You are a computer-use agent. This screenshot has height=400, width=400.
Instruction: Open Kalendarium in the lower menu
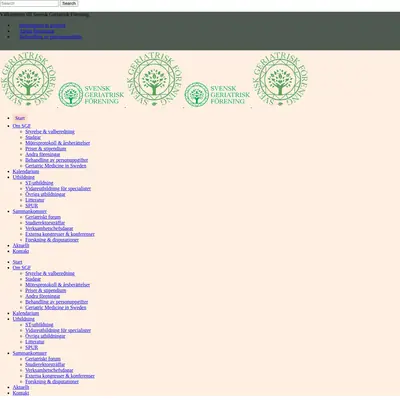click(26, 313)
